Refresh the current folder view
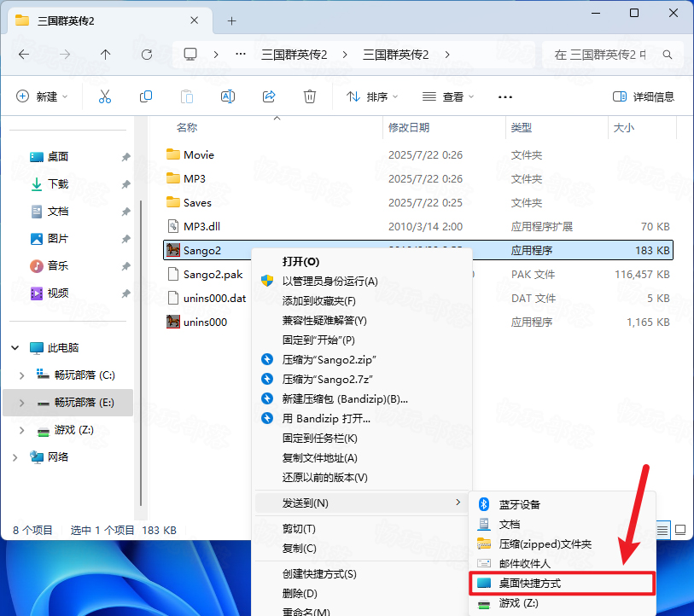Viewport: 694px width, 616px height. pyautogui.click(x=147, y=55)
